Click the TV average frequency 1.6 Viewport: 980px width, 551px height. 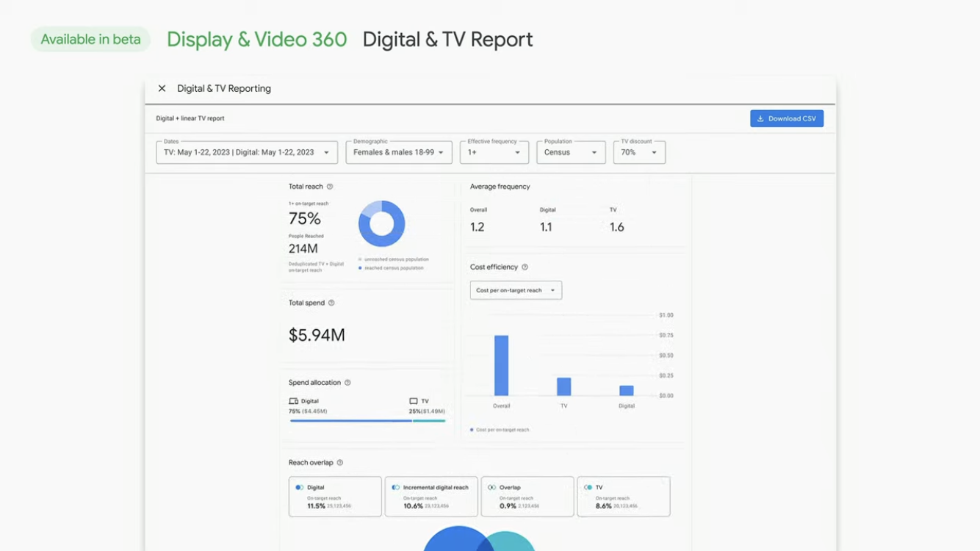pos(617,227)
